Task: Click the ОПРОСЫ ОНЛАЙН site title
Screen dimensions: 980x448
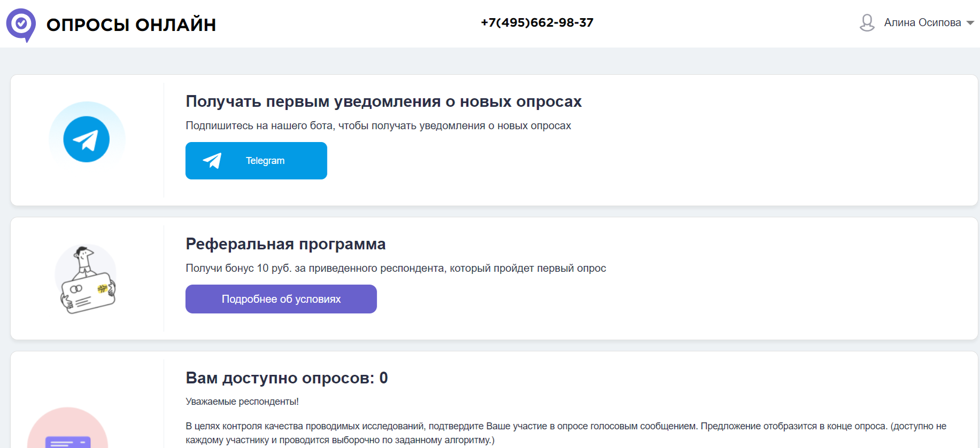Action: (x=131, y=25)
